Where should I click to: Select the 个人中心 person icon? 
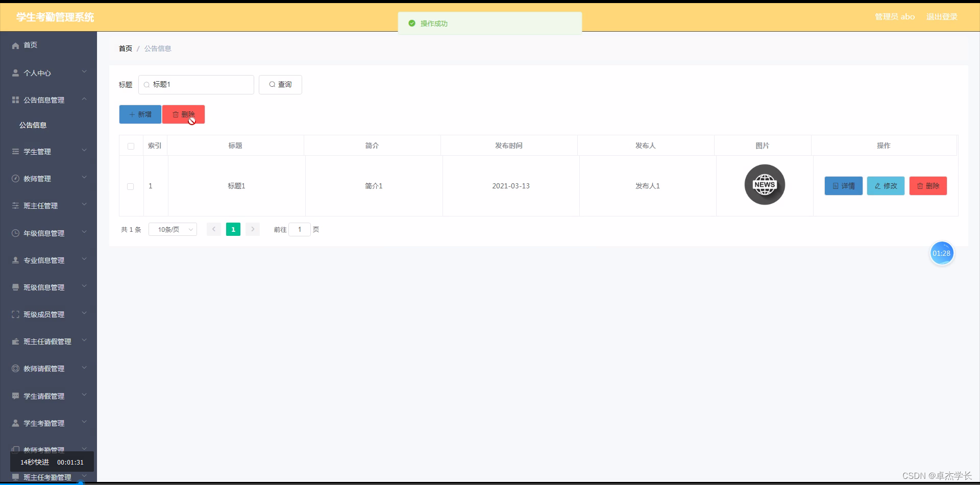[x=15, y=72]
